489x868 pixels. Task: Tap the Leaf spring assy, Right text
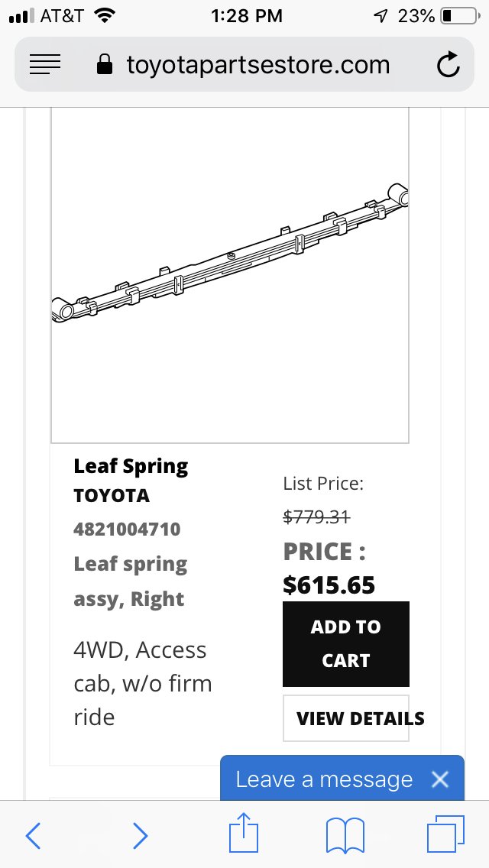(x=130, y=581)
